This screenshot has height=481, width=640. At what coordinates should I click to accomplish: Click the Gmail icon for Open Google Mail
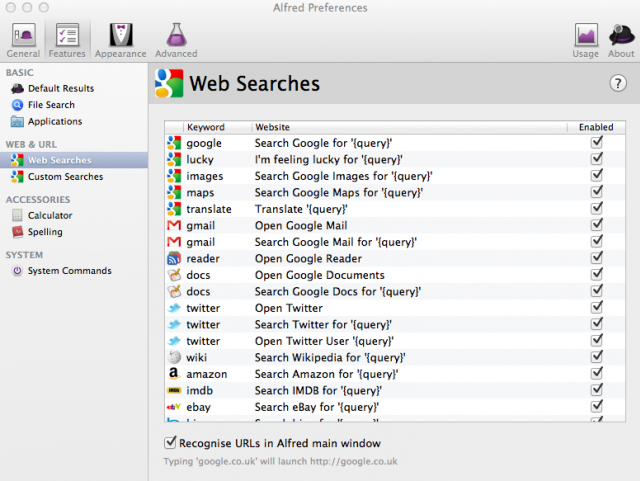[x=174, y=225]
